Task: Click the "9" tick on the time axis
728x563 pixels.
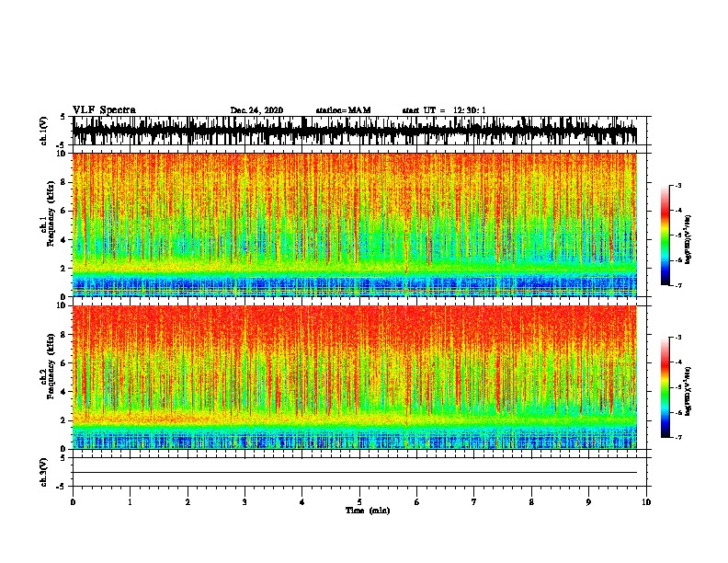Action: tap(588, 502)
